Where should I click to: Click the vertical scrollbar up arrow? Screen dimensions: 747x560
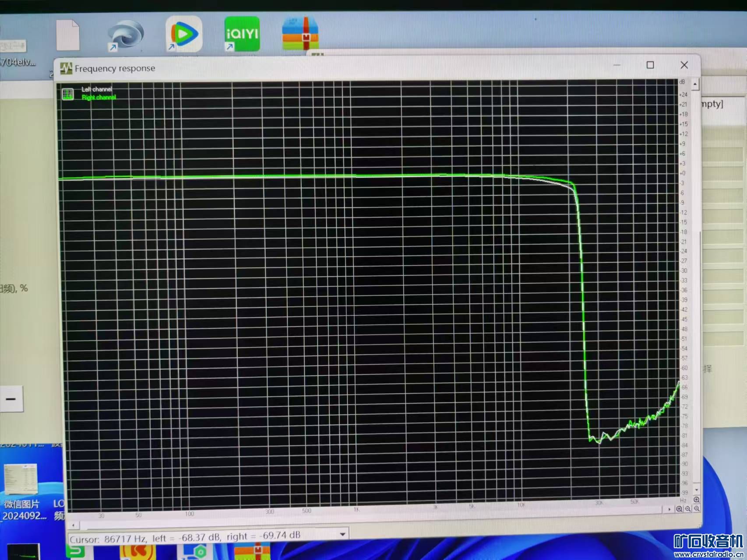click(695, 84)
